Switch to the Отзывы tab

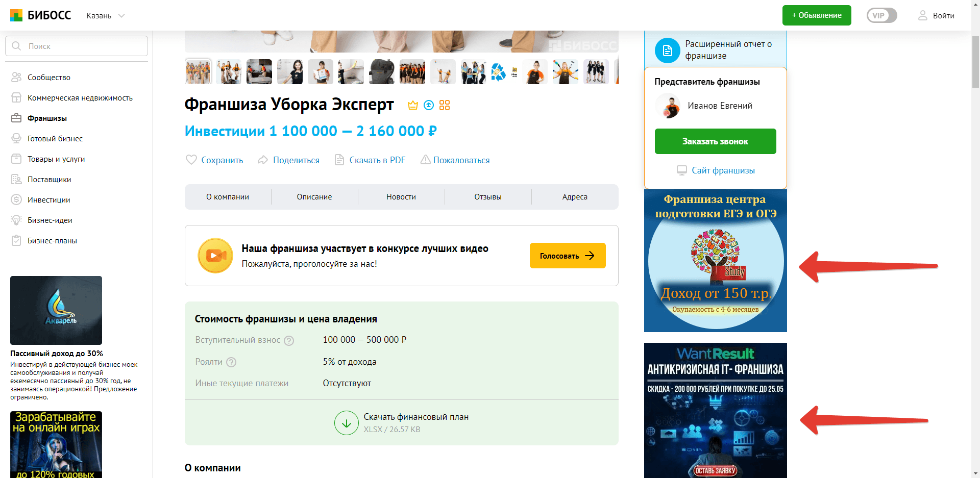coord(488,197)
